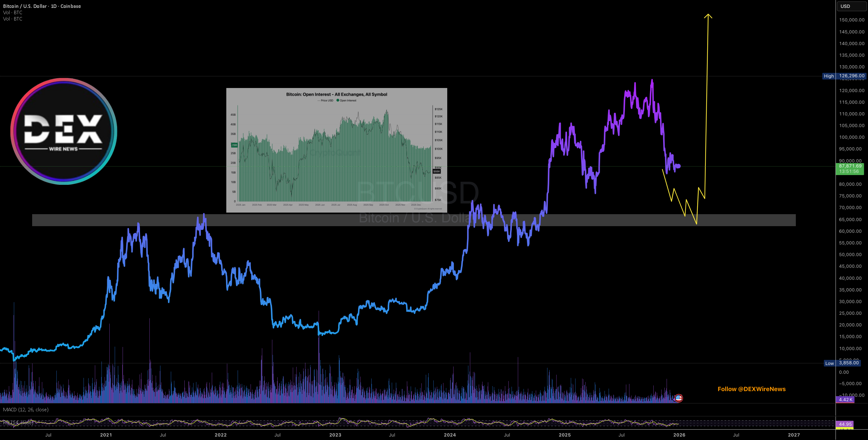Click the 35,000.00 price axis label
Screen dimensions: 868x440
850,290
